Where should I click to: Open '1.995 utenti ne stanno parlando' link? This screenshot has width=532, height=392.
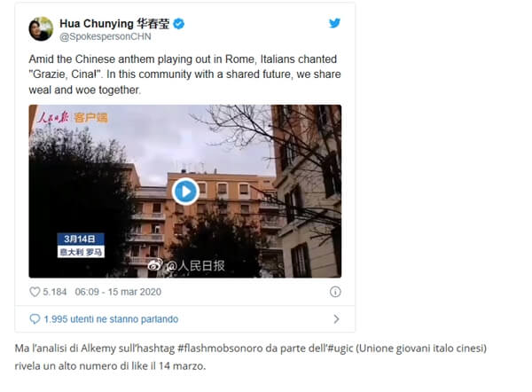(111, 319)
